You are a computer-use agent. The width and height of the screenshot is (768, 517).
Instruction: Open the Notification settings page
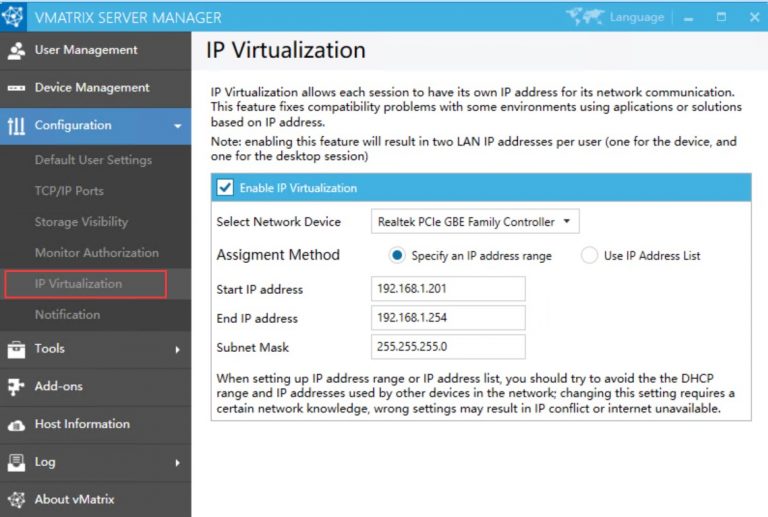point(67,314)
